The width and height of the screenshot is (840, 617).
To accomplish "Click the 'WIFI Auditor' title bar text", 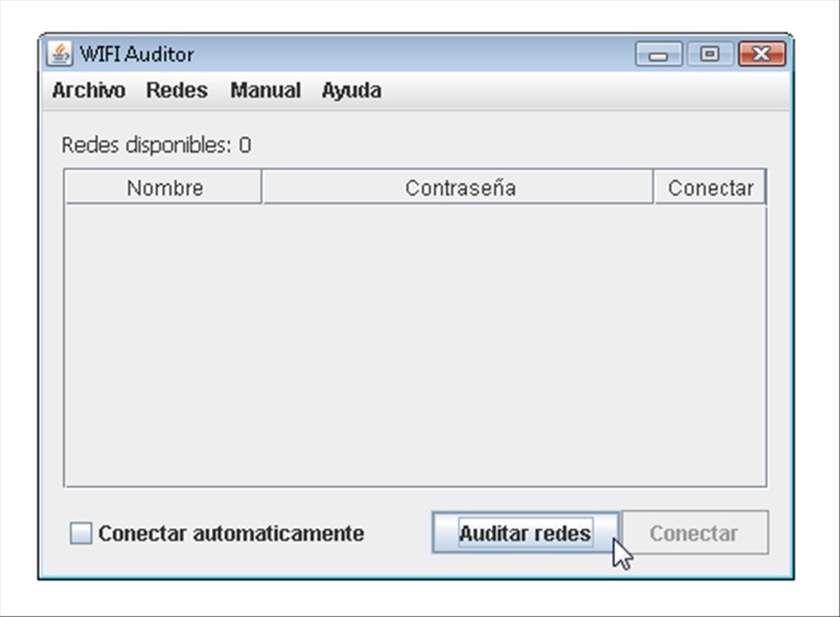I will click(x=136, y=54).
